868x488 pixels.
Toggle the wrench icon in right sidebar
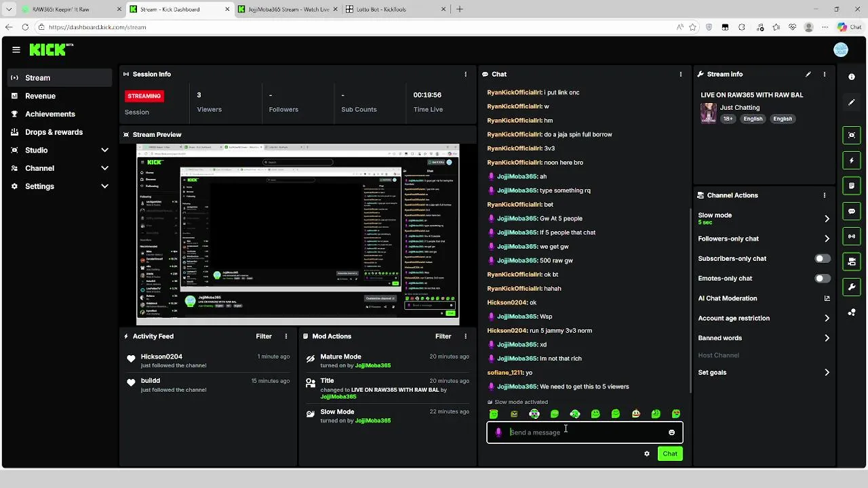[852, 287]
